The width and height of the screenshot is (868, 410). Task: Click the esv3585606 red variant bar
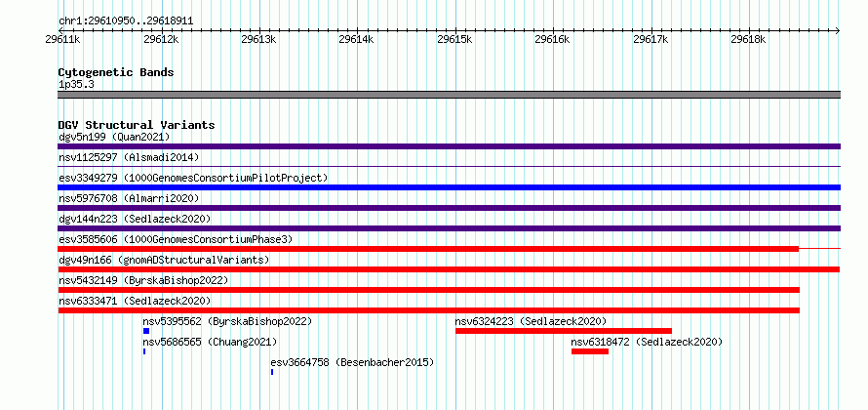[428, 249]
